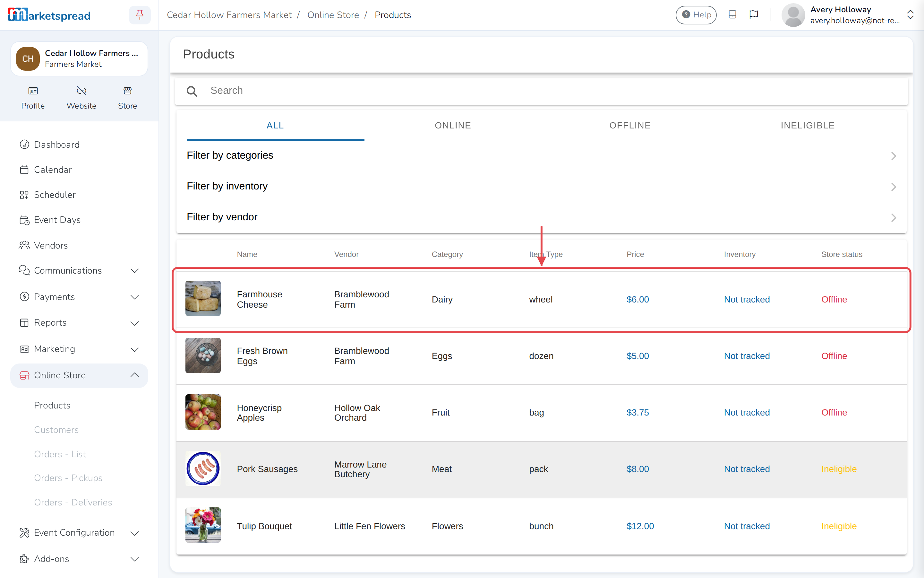Click the Marketspread logo

(x=49, y=15)
